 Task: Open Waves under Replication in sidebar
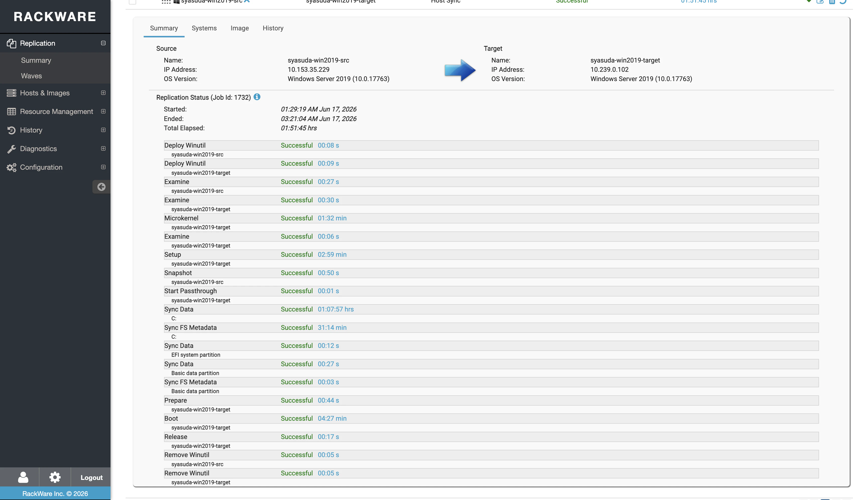point(31,76)
